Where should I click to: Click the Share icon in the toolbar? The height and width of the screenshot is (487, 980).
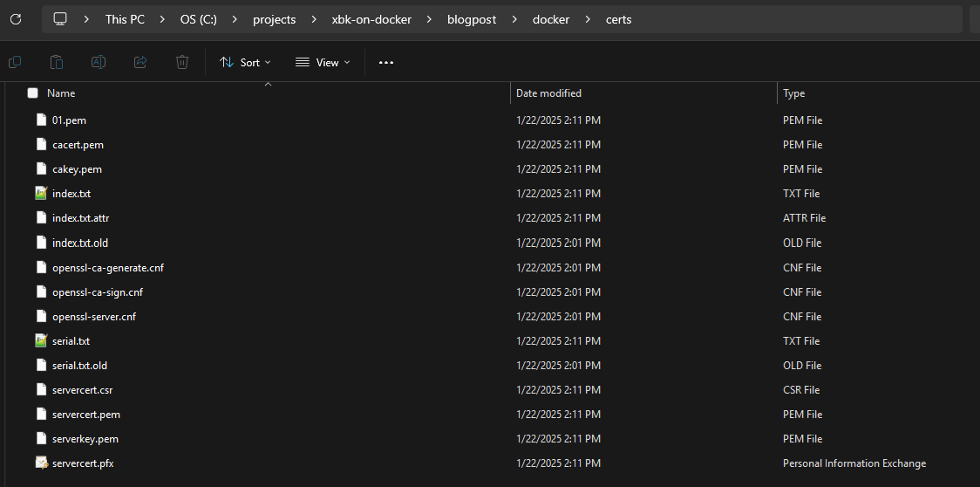point(140,62)
